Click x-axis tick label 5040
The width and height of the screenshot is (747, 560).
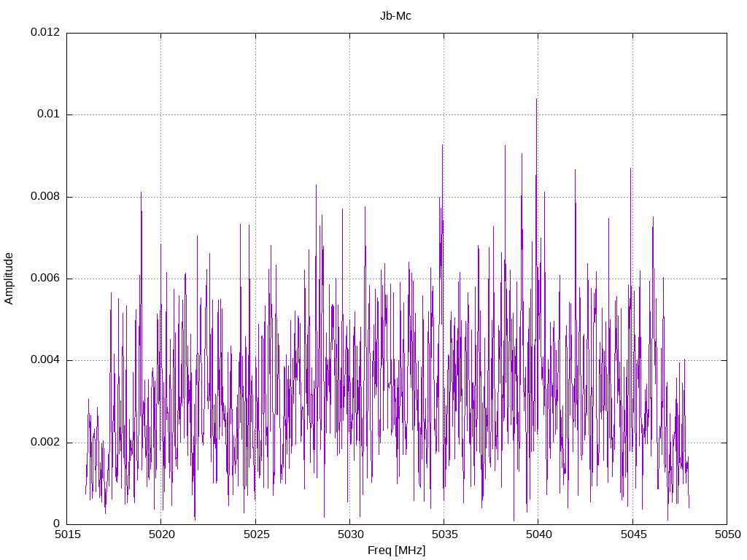(x=539, y=534)
